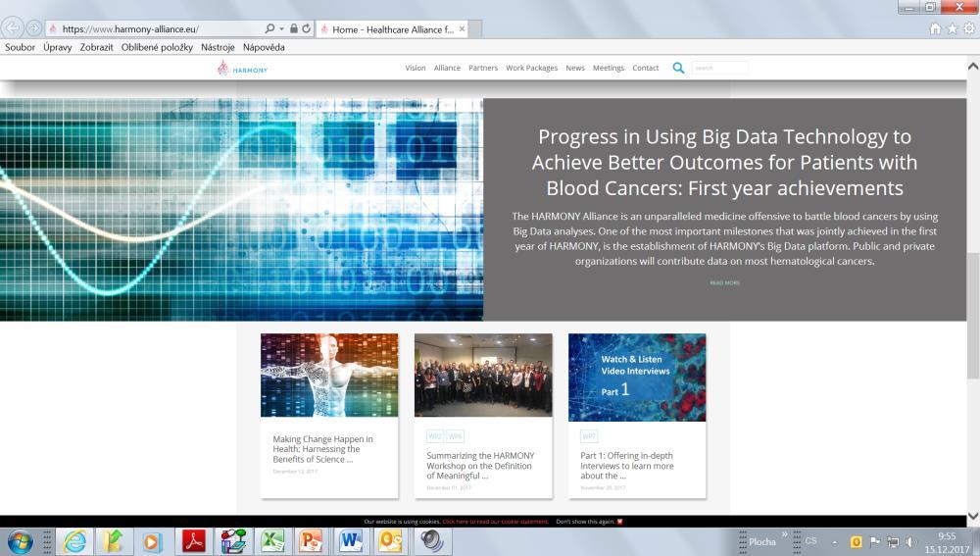Open a new blank tab
Image resolution: width=980 pixels, height=556 pixels.
click(475, 29)
